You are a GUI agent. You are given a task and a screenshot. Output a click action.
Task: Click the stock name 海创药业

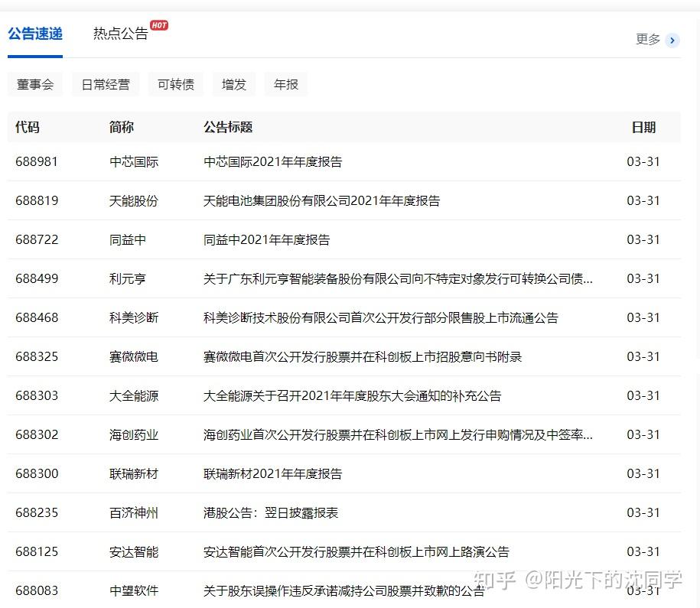pos(134,435)
